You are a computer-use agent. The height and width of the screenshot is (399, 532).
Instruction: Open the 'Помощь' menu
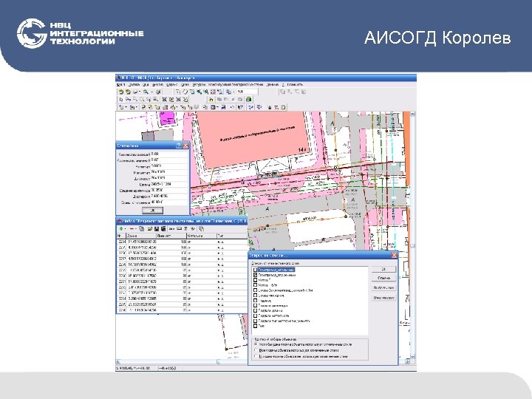pyautogui.click(x=295, y=84)
